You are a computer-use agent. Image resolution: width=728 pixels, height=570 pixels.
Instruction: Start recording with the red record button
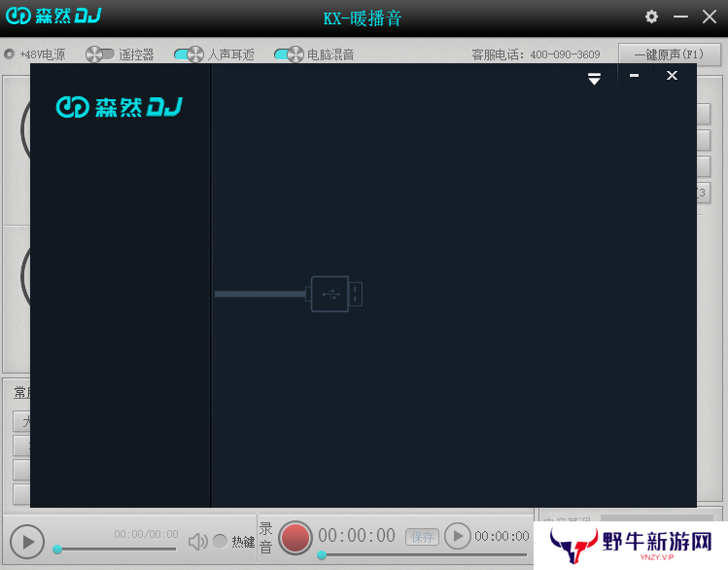click(x=295, y=538)
